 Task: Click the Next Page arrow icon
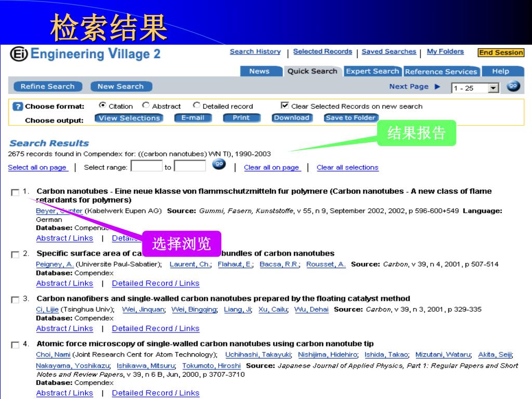point(437,87)
